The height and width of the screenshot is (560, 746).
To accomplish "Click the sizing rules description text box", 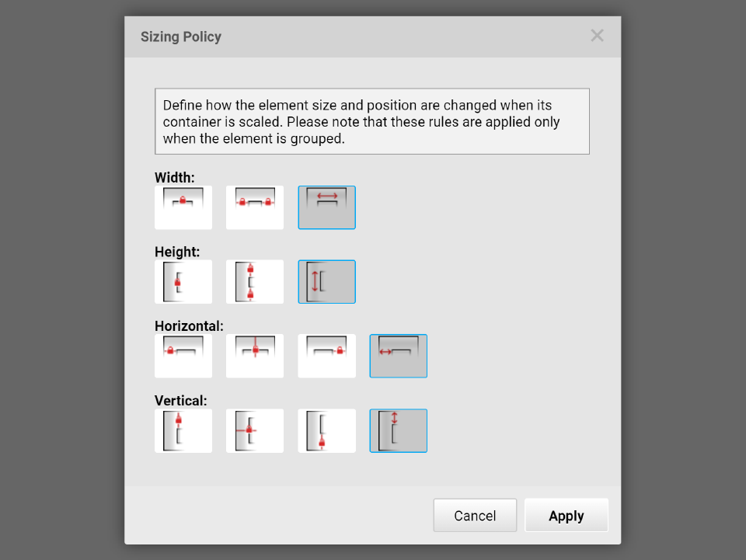I will pyautogui.click(x=371, y=121).
